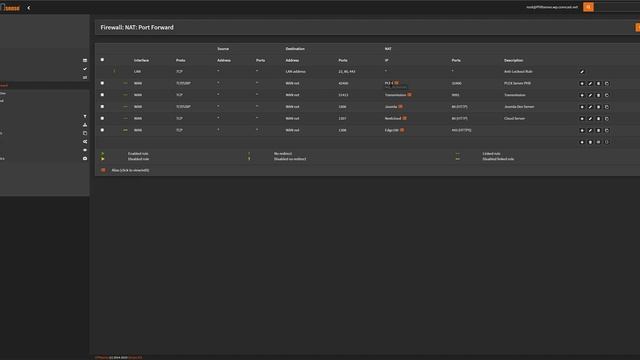The image size is (640, 360).
Task: Click the '443 (HTTPS)' NAT port cell
Action: [461, 130]
